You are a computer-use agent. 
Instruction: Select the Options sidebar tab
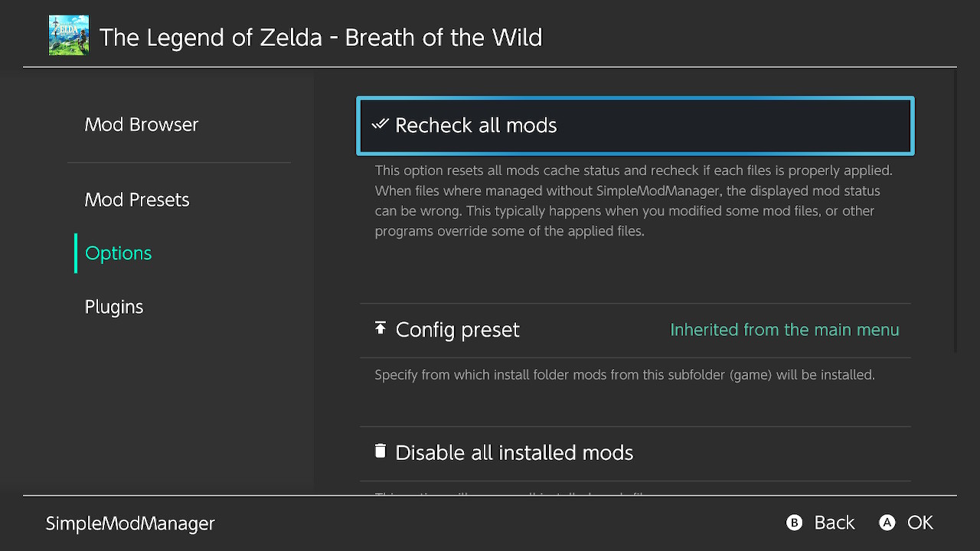pos(119,253)
